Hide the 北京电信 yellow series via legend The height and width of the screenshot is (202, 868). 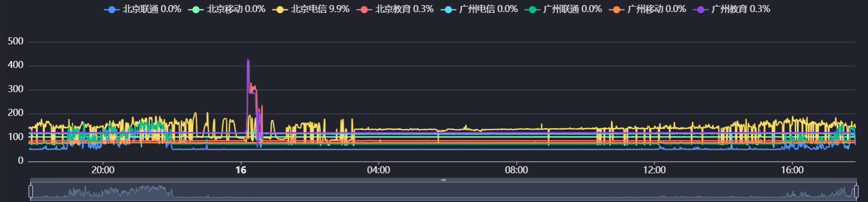click(280, 10)
